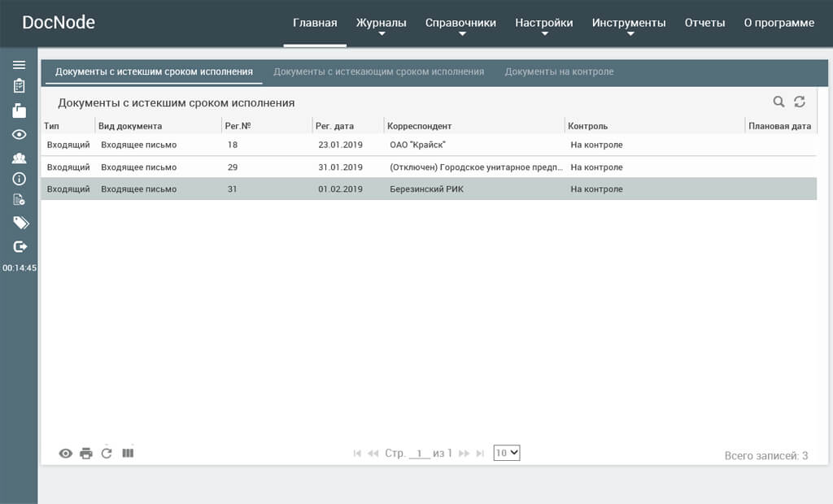Click the date cell 23.01.2019
The image size is (833, 504).
pos(341,145)
